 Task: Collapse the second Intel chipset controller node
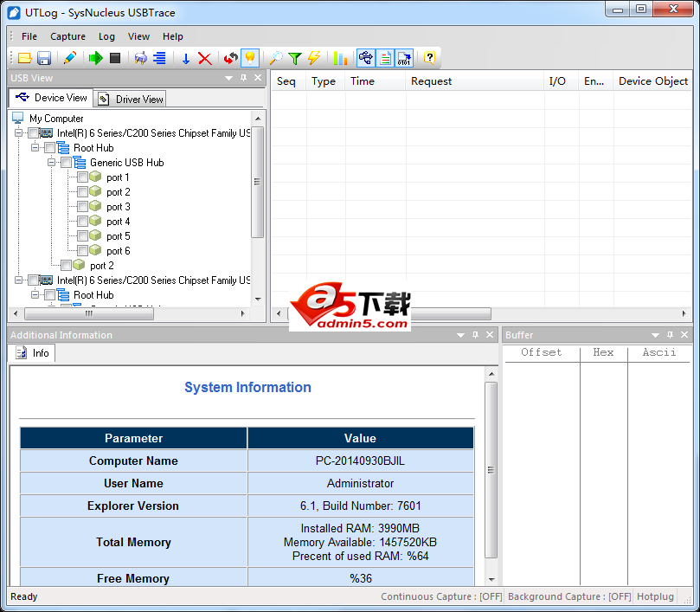(x=18, y=280)
